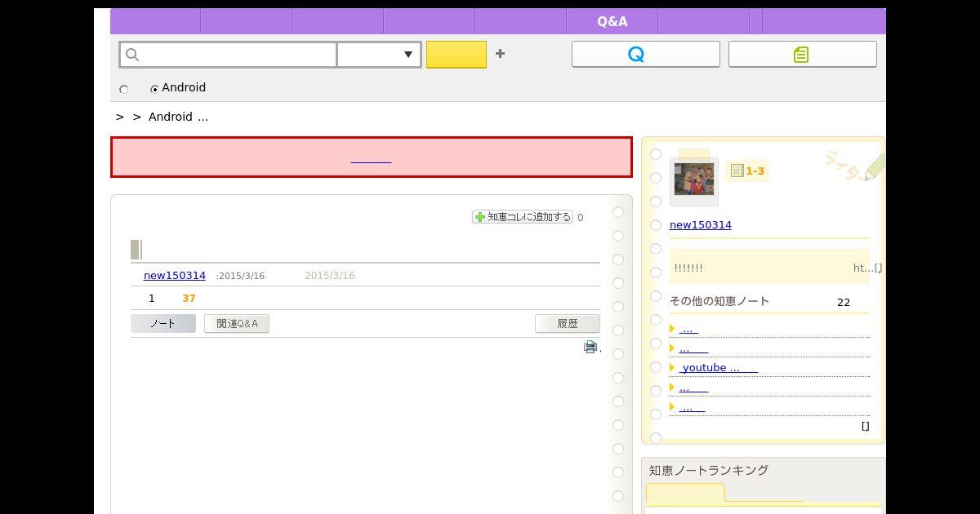The height and width of the screenshot is (514, 980).
Task: Select the highlighted yellow ranking tab
Action: pyautogui.click(x=685, y=493)
